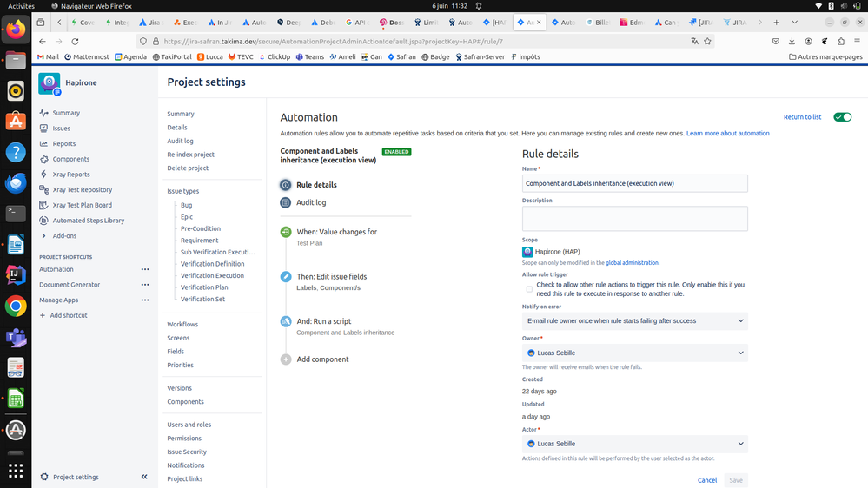The height and width of the screenshot is (488, 868).
Task: Open the Manage Apps shortcut more menu
Action: pyautogui.click(x=145, y=300)
